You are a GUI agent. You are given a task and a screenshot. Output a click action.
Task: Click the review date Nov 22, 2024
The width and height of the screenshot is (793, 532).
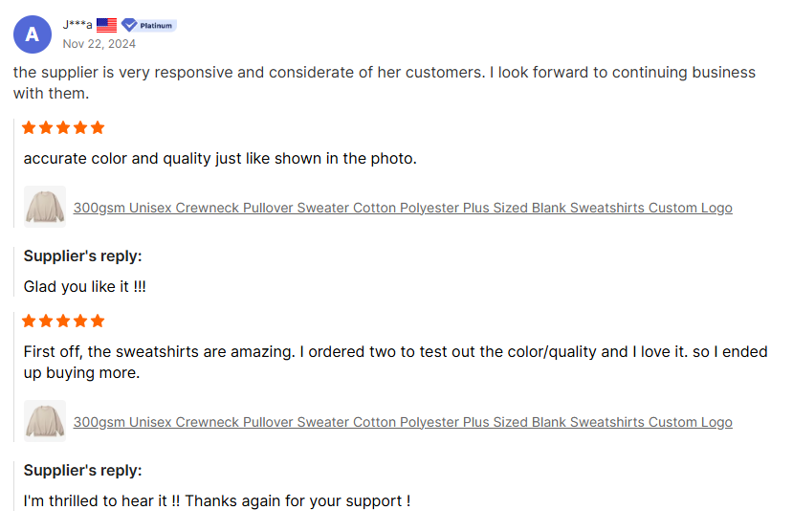point(99,43)
